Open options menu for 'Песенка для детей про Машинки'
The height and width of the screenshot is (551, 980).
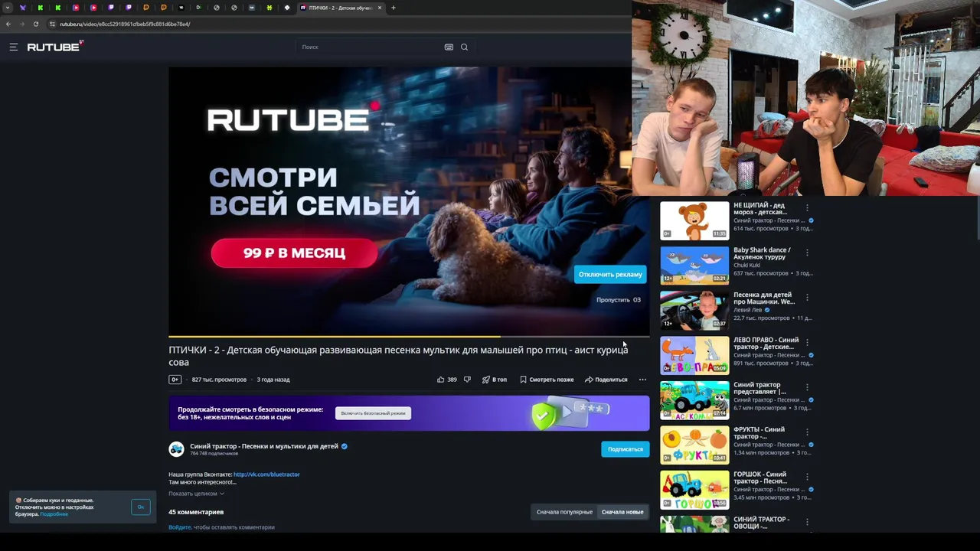click(x=807, y=297)
